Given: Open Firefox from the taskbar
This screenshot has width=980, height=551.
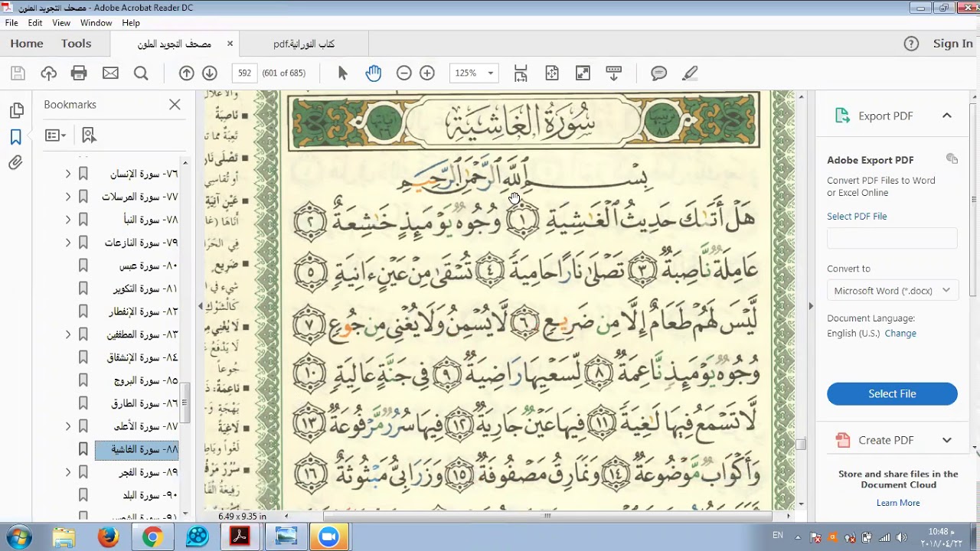Looking at the screenshot, I should [x=108, y=537].
